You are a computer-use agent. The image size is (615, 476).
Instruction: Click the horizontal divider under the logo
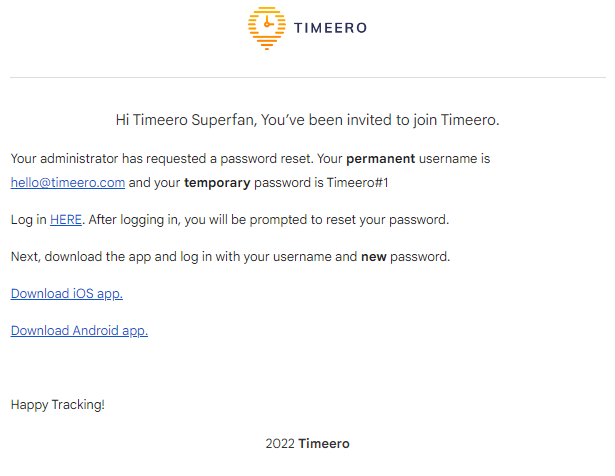308,77
